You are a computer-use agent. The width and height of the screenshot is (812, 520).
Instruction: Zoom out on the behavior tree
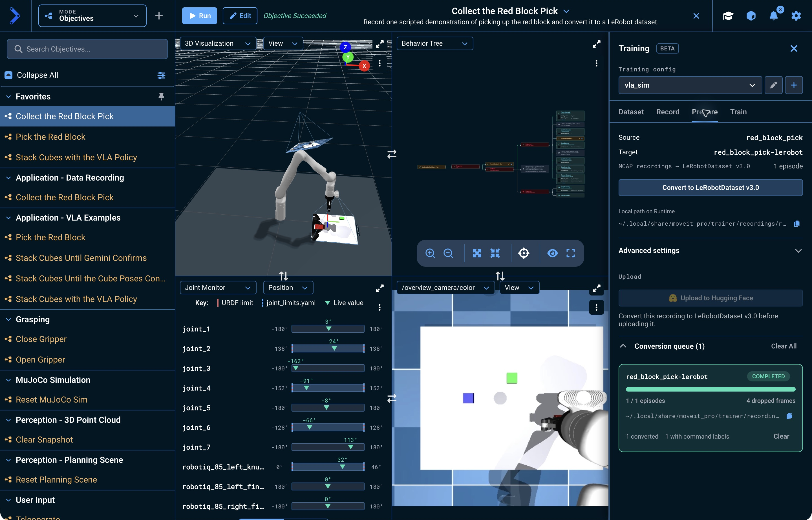pyautogui.click(x=448, y=253)
